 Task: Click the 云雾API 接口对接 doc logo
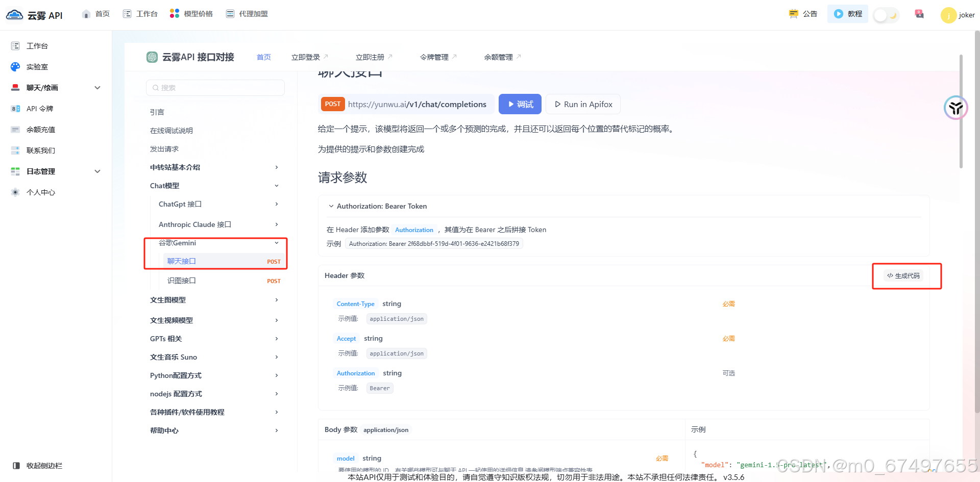click(x=152, y=57)
